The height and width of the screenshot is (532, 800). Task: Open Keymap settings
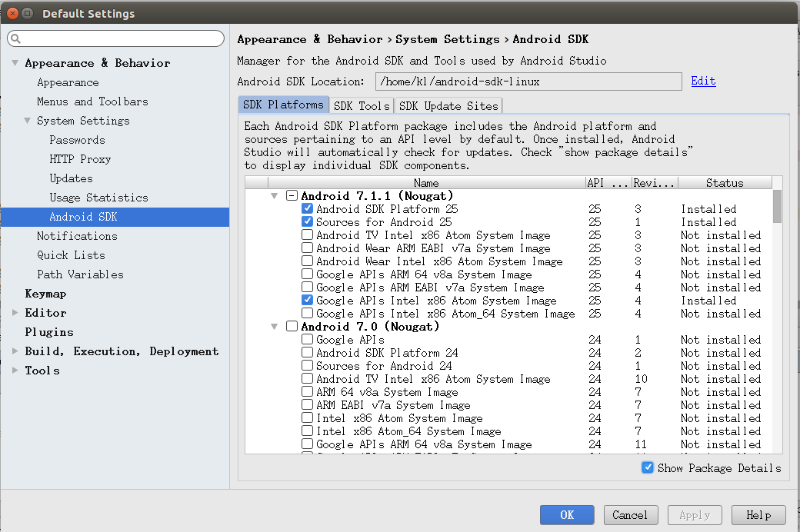pos(45,294)
